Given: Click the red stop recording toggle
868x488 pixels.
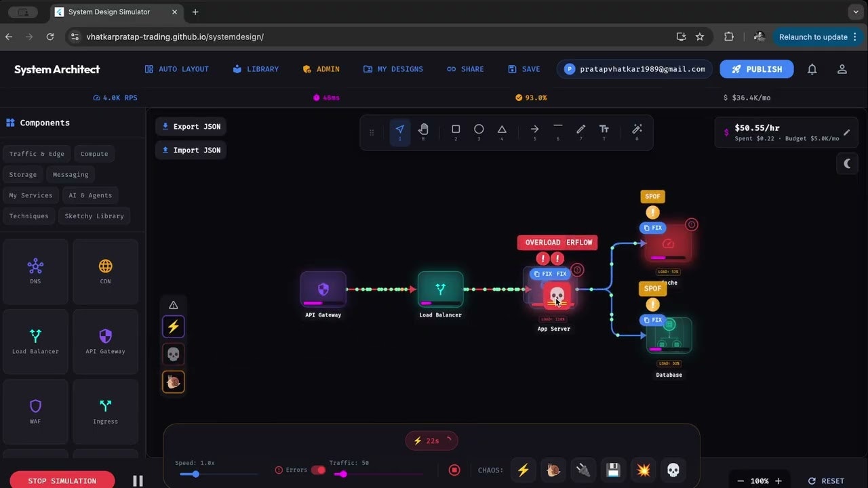Looking at the screenshot, I should pyautogui.click(x=454, y=470).
